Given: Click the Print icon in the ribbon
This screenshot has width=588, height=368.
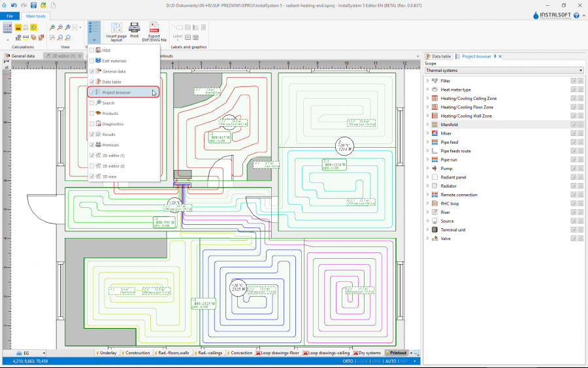Looking at the screenshot, I should (134, 28).
